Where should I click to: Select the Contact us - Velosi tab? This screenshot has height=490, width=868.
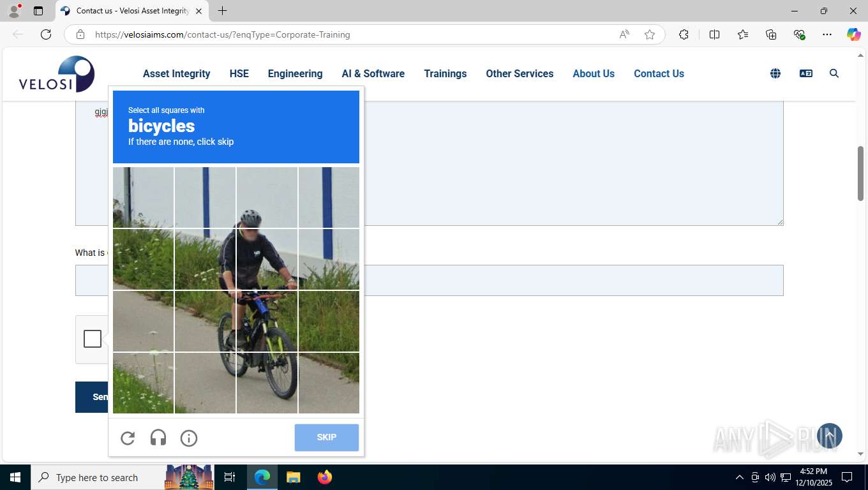131,11
